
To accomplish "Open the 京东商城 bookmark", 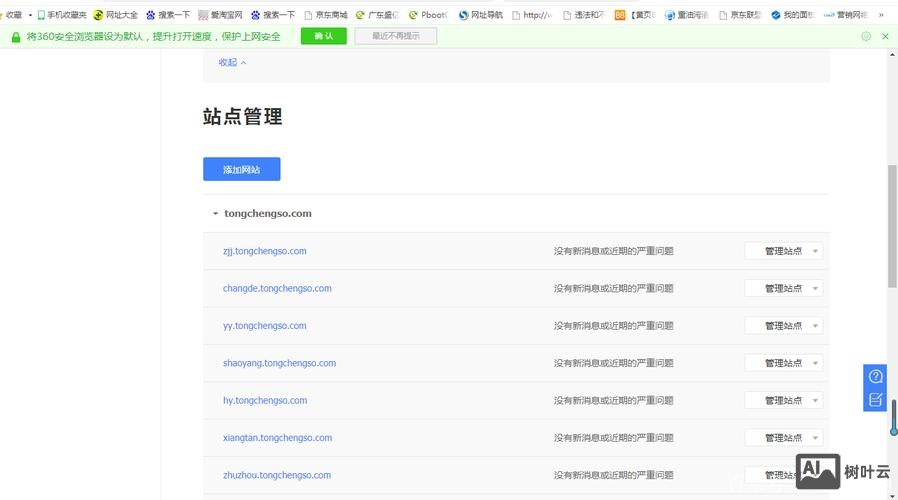I will [326, 15].
